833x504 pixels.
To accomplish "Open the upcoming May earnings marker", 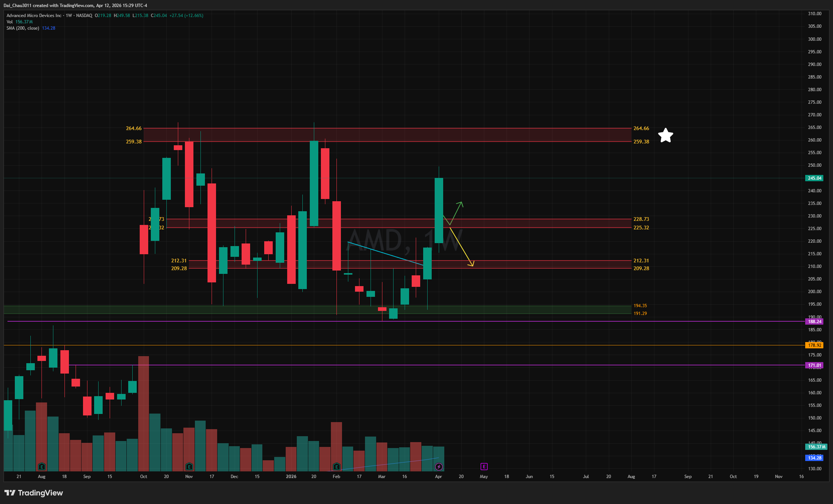I will pos(484,467).
